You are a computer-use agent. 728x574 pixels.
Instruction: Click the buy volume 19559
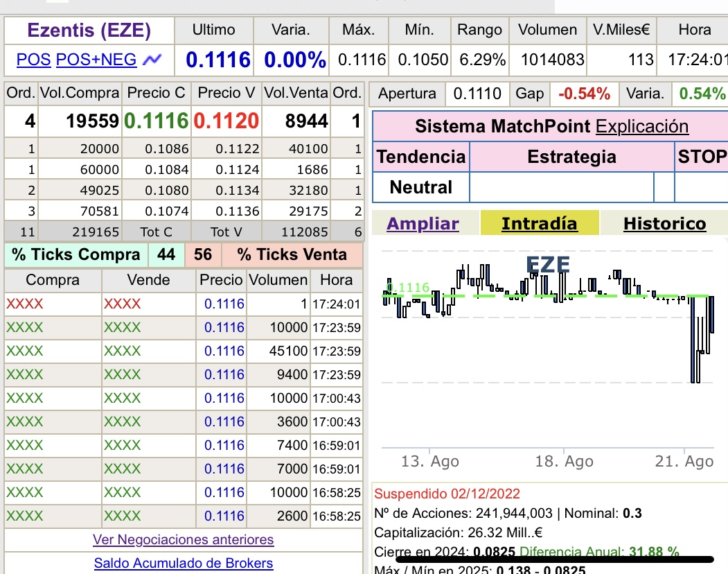pyautogui.click(x=92, y=121)
